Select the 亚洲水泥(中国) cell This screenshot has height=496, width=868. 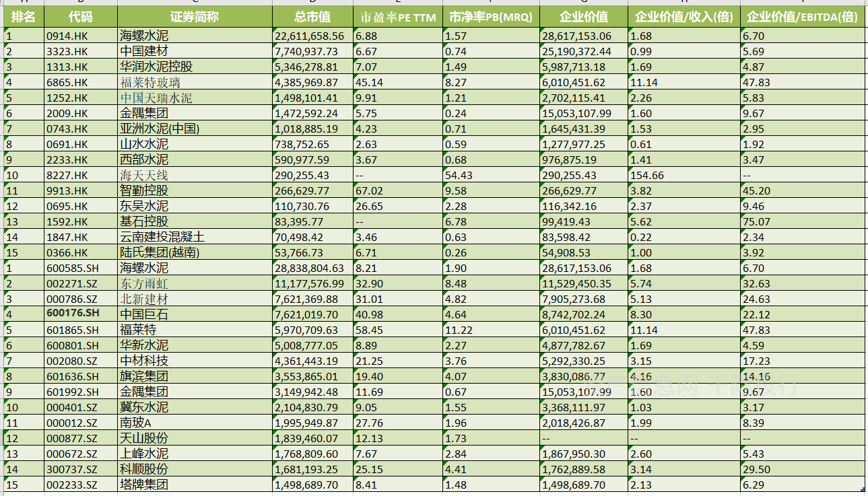pyautogui.click(x=195, y=129)
